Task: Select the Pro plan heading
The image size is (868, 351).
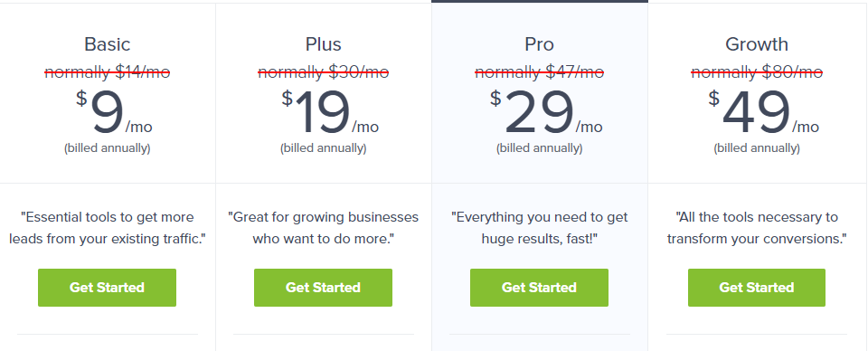Action: pyautogui.click(x=539, y=44)
